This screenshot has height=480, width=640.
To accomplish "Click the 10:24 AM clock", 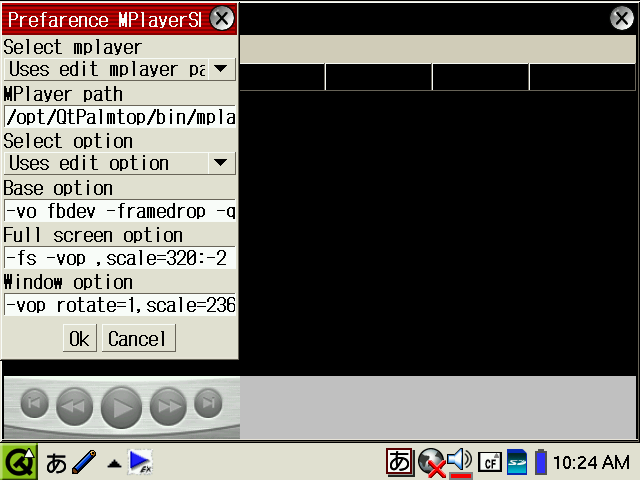I will (x=591, y=462).
